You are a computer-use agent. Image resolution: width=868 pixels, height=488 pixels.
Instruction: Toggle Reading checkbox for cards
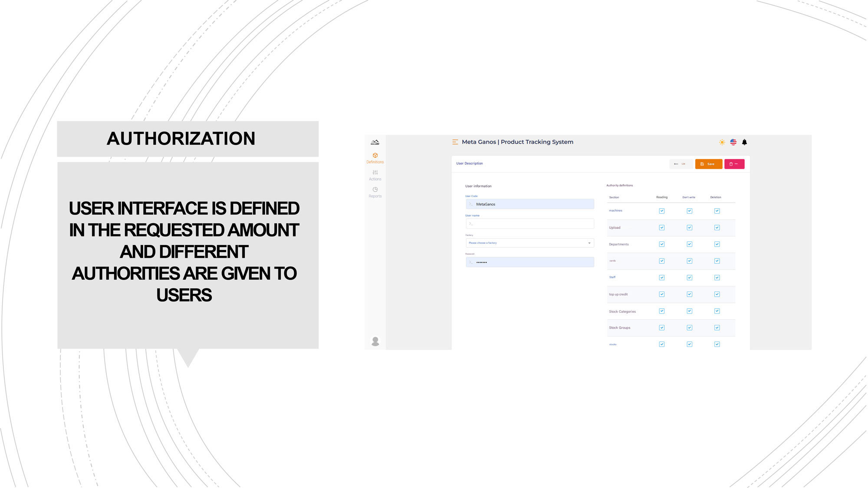pos(662,261)
